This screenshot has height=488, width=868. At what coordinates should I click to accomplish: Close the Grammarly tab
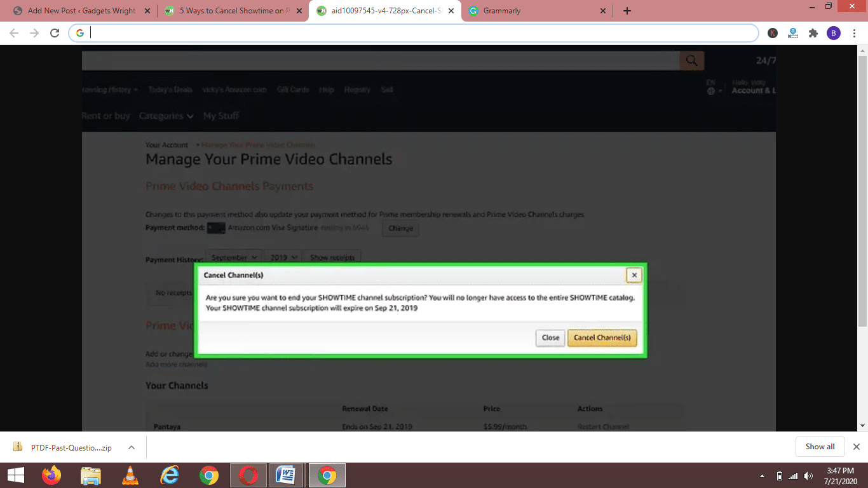point(602,11)
